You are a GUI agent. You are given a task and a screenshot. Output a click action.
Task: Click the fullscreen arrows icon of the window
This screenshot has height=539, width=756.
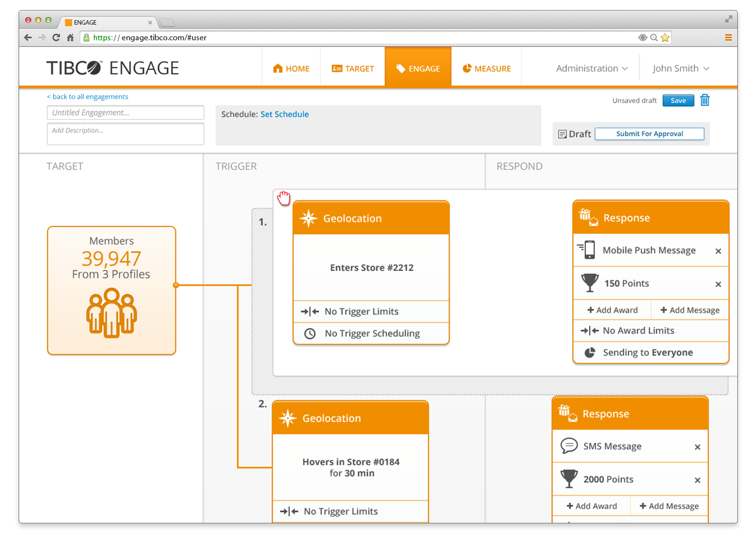click(728, 20)
